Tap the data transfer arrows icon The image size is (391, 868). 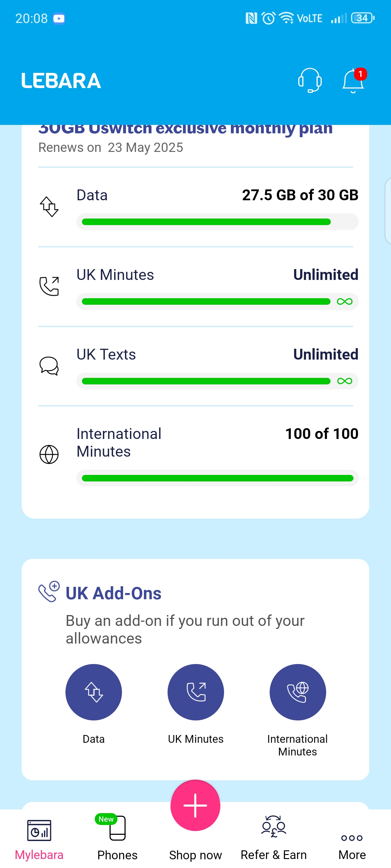[49, 206]
